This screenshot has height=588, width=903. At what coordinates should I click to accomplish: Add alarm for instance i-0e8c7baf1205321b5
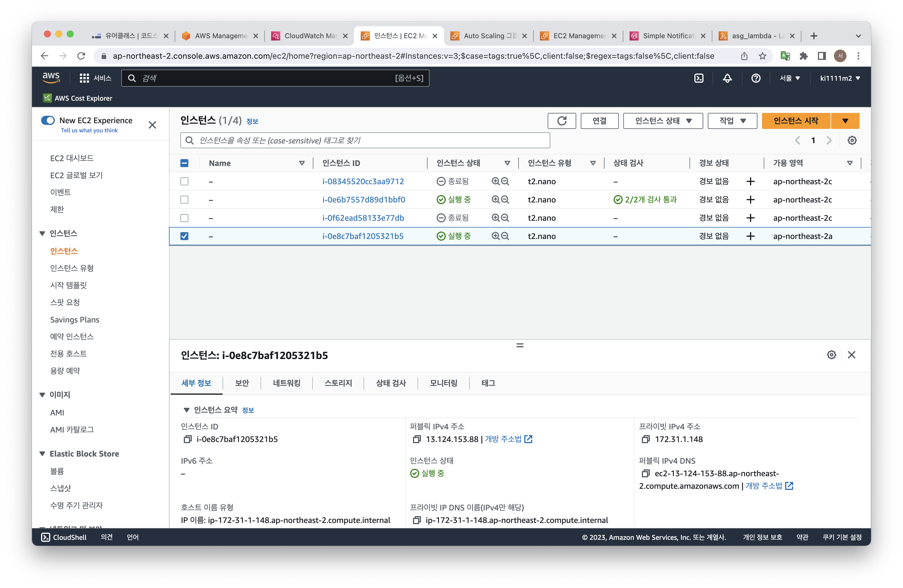pos(750,236)
